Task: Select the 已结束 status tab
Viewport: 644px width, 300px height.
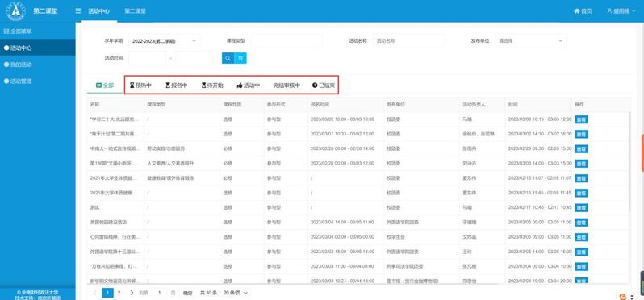Action: pos(324,85)
